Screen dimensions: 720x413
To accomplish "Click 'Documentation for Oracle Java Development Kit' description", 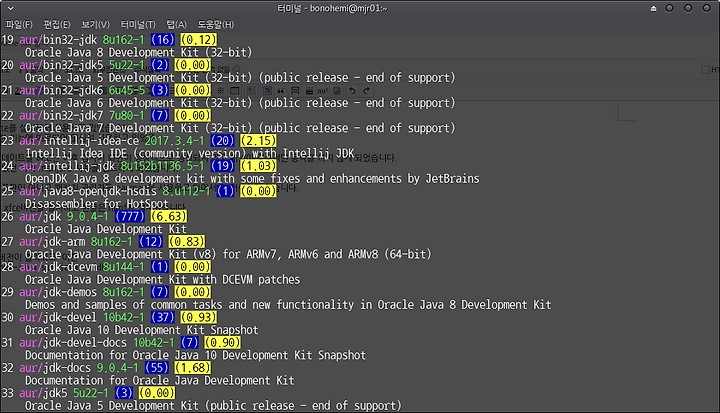I will pos(159,381).
